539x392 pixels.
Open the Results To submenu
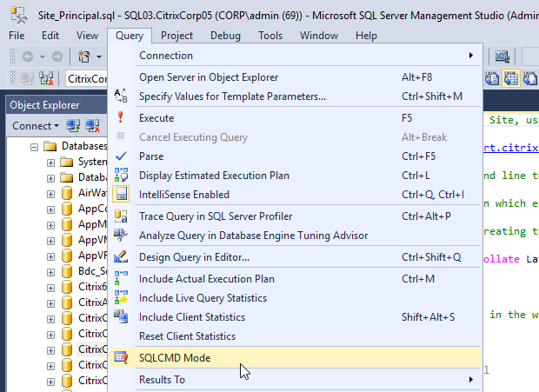click(295, 380)
